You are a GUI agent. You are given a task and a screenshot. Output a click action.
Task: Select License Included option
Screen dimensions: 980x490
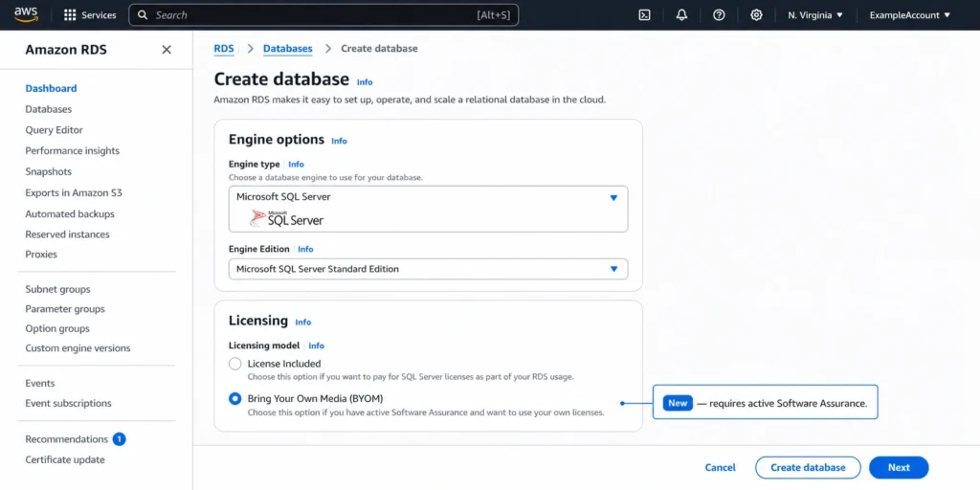235,364
